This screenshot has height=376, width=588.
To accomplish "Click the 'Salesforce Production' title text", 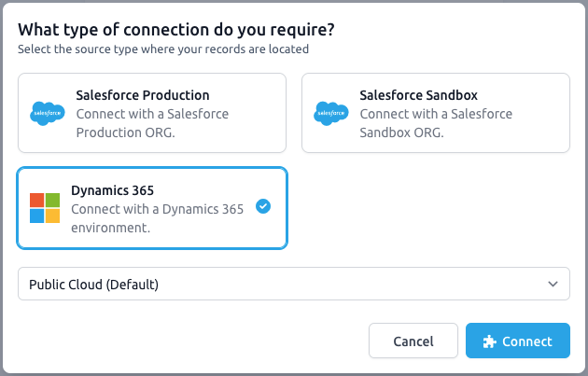I will tap(143, 95).
